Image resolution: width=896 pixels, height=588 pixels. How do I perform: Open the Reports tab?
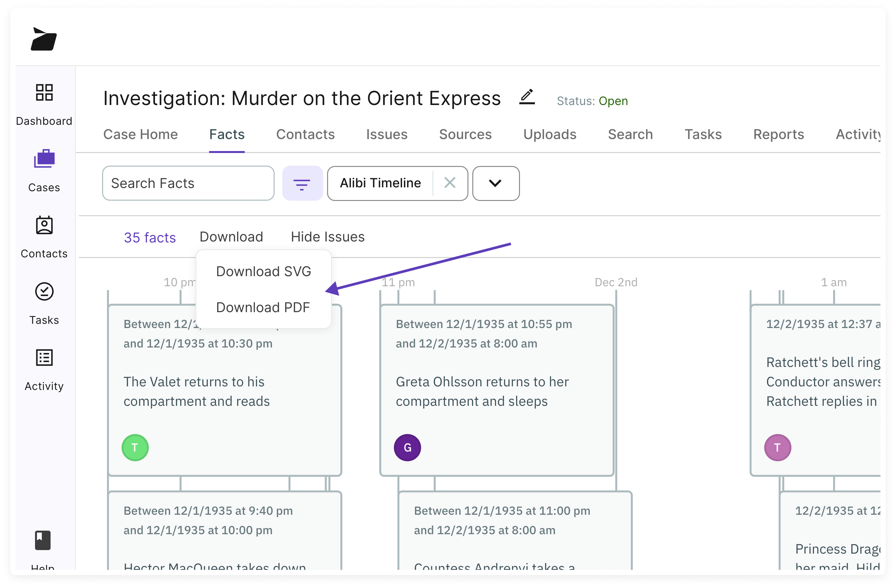[x=778, y=135]
